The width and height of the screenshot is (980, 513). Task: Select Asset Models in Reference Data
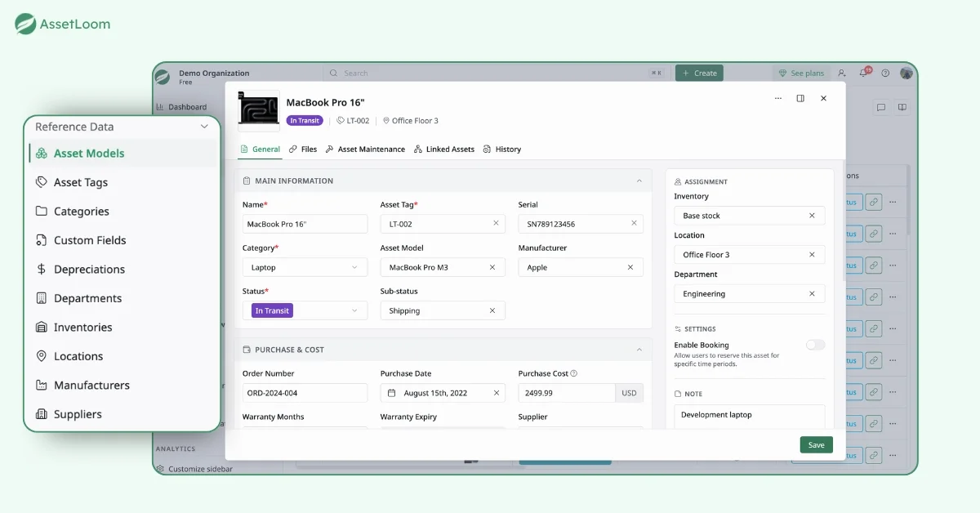click(123, 154)
